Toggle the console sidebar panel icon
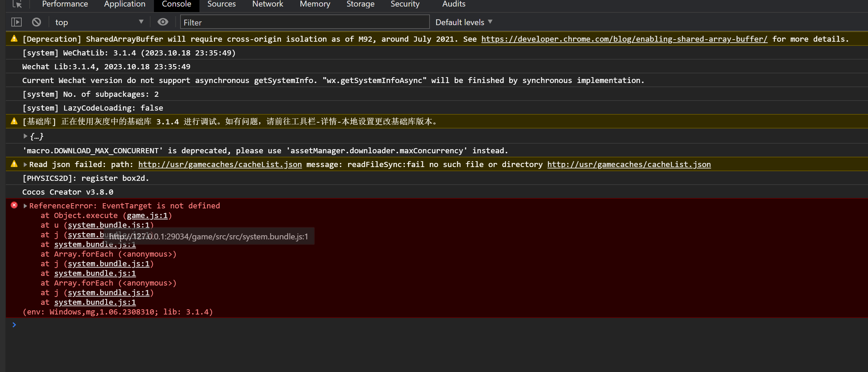Viewport: 868px width, 372px height. [17, 22]
